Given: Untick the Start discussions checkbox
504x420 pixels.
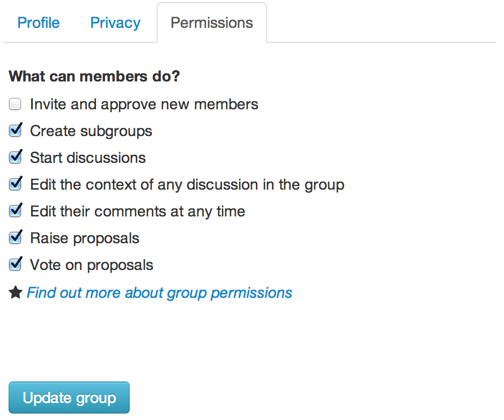Looking at the screenshot, I should coord(15,157).
